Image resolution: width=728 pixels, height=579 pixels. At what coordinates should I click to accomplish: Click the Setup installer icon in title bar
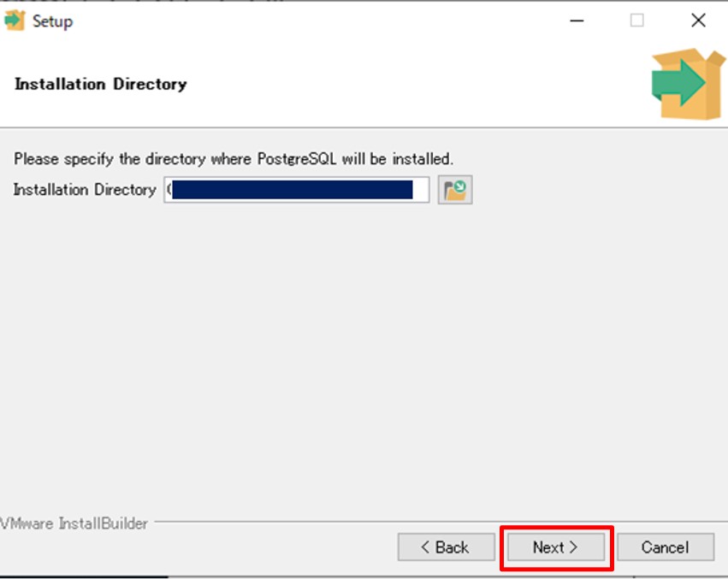(x=15, y=21)
